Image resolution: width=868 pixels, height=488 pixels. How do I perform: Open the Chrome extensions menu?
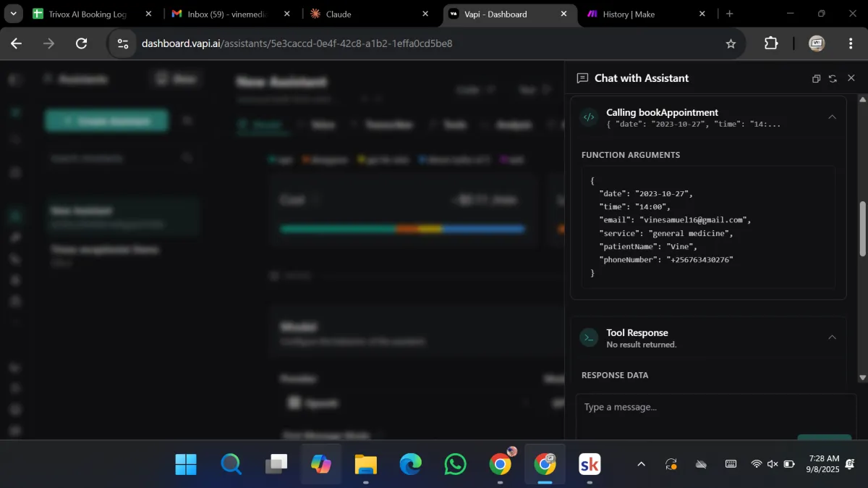[771, 43]
